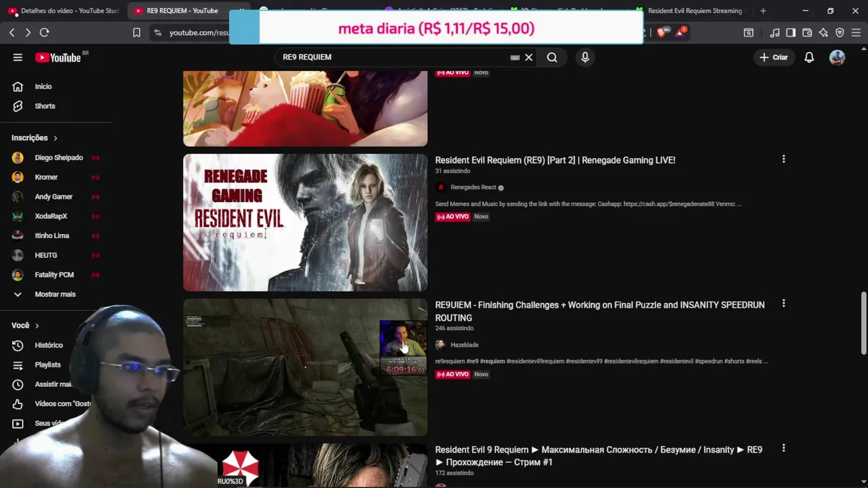Open Diego Sheipado subscription channel

57,158
